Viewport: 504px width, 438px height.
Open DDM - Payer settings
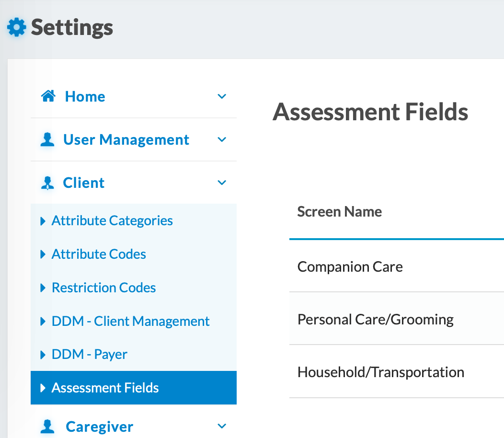coord(89,355)
